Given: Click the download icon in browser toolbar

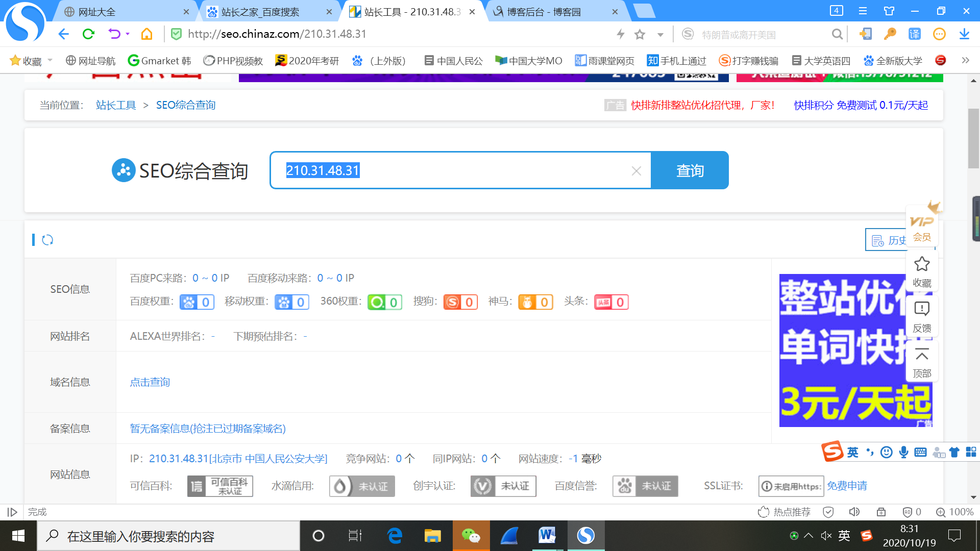Looking at the screenshot, I should tap(964, 34).
